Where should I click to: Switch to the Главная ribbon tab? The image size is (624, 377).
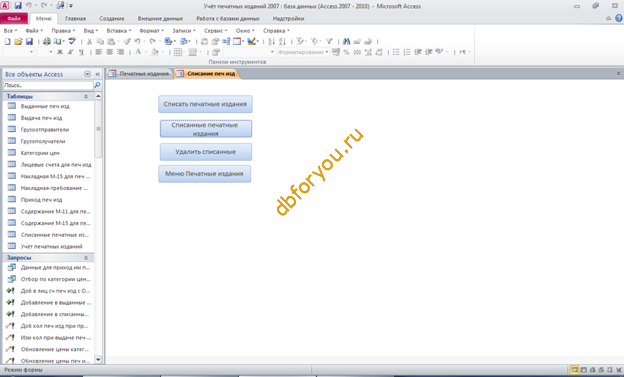[76, 19]
